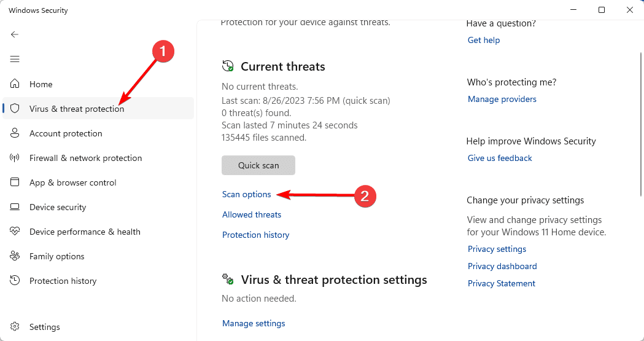644x341 pixels.
Task: Click the Account protection person icon
Action: click(x=15, y=133)
